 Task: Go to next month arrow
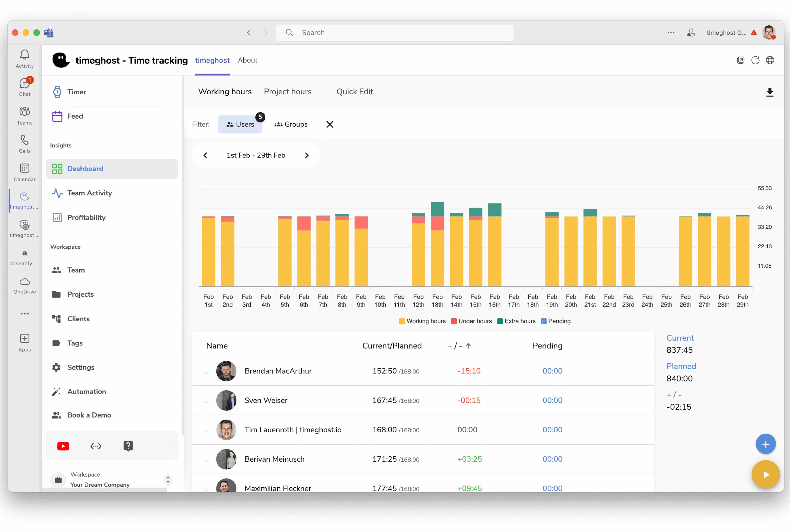click(306, 155)
